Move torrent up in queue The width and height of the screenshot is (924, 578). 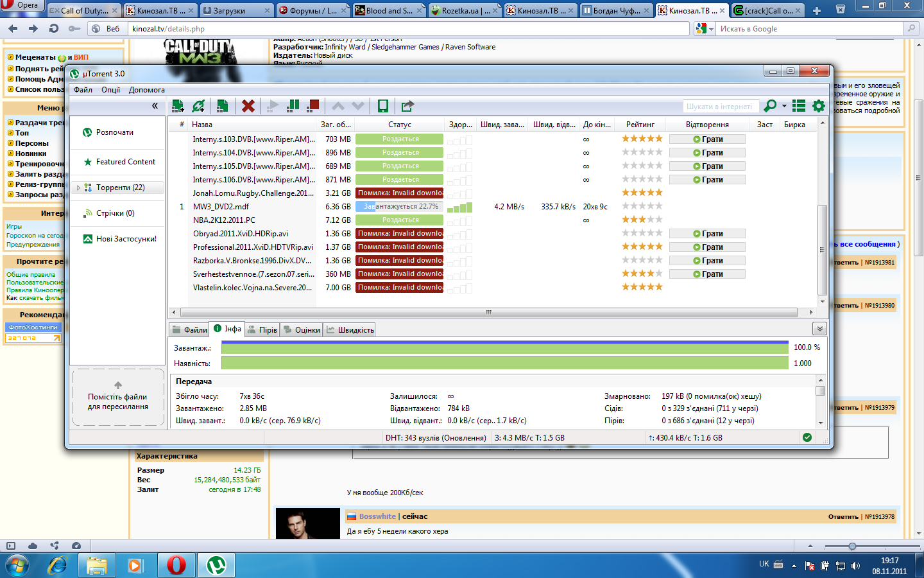338,106
